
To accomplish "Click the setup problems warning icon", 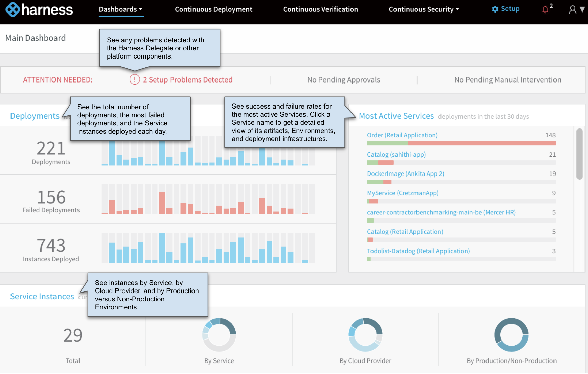I will [x=135, y=79].
